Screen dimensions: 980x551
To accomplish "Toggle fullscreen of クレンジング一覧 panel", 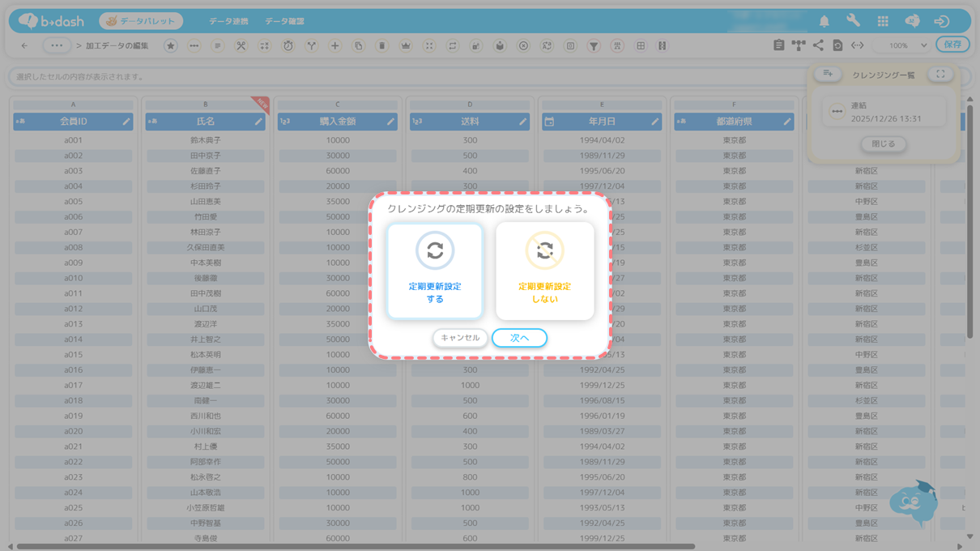I will (x=940, y=75).
